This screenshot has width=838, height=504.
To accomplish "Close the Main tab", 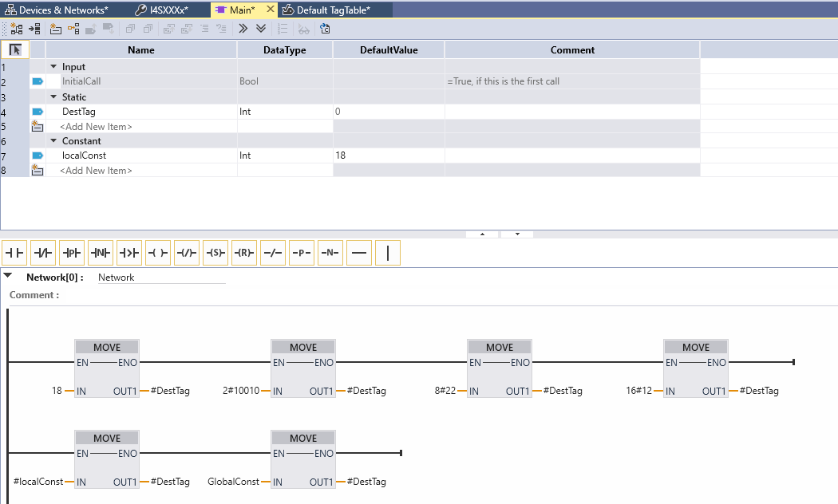I will click(268, 10).
